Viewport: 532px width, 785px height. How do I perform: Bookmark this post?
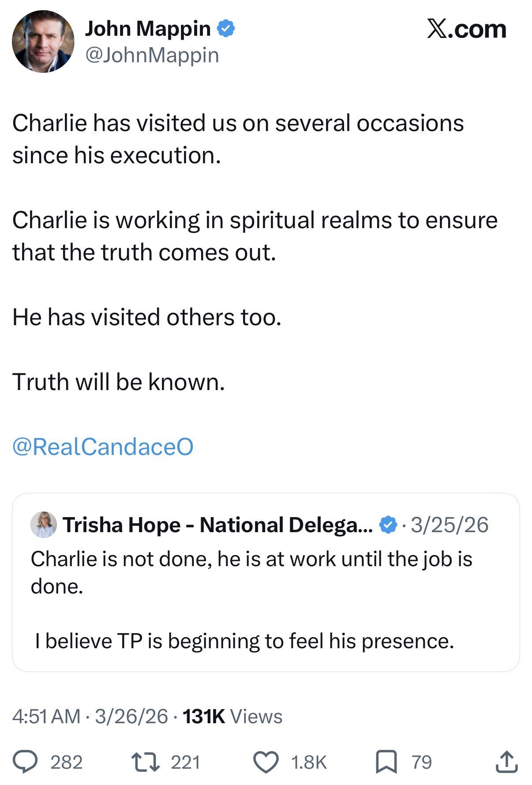coord(386,762)
